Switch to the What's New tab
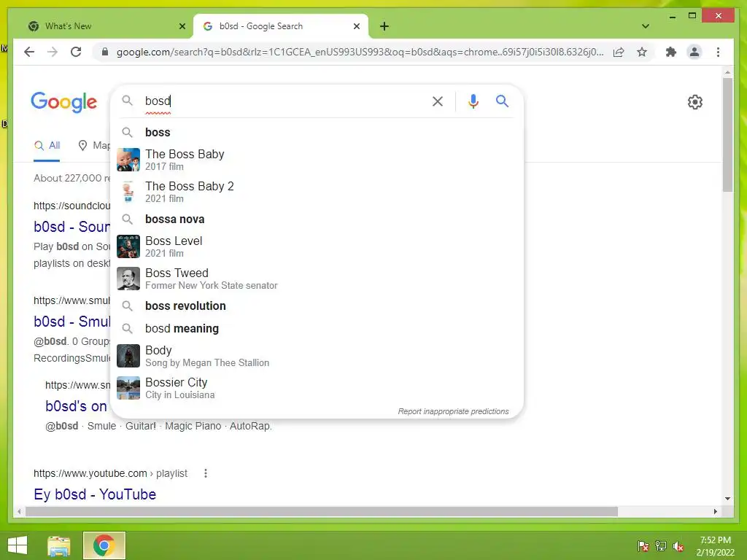This screenshot has width=747, height=560. click(x=104, y=26)
